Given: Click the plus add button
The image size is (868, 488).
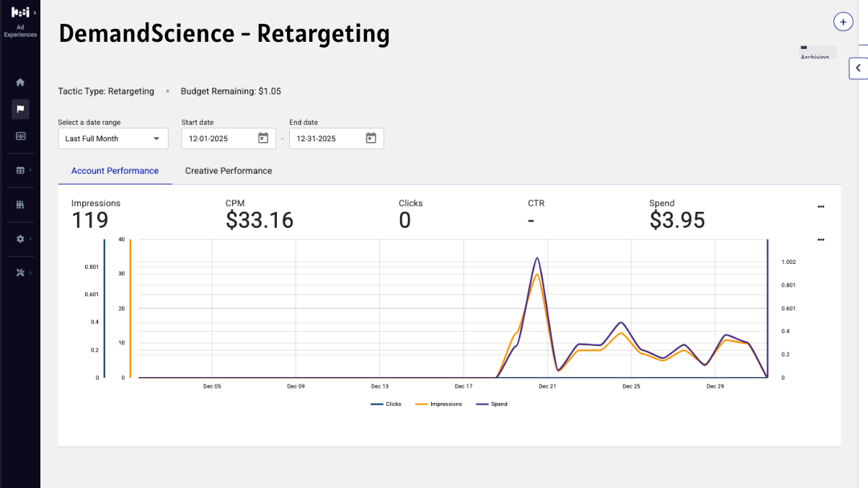Looking at the screenshot, I should pos(843,22).
